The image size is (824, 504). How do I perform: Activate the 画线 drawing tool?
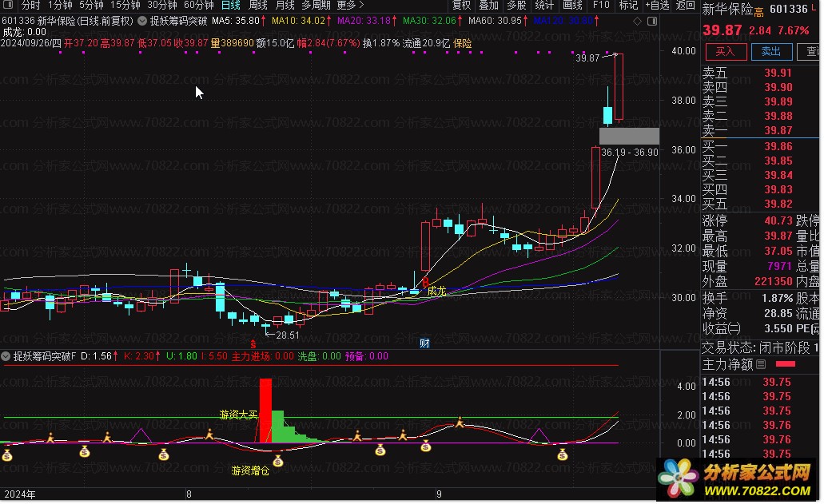[x=572, y=6]
